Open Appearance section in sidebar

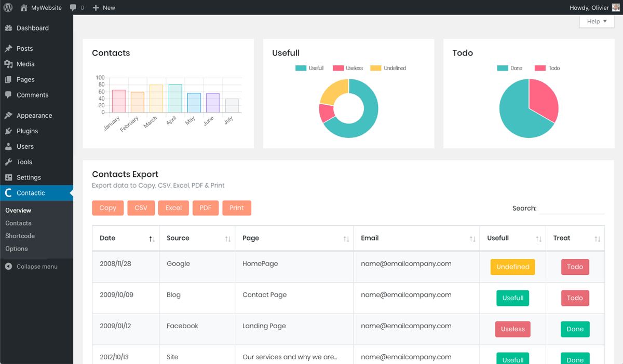[x=34, y=116]
